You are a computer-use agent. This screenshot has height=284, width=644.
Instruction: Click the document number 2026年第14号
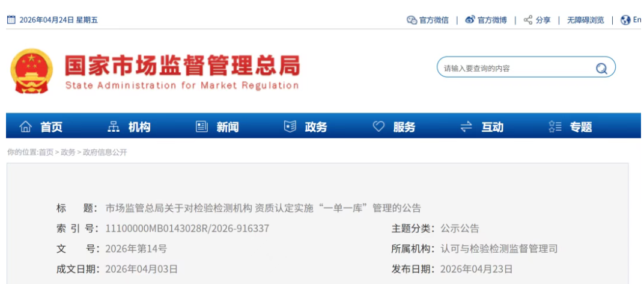click(136, 249)
